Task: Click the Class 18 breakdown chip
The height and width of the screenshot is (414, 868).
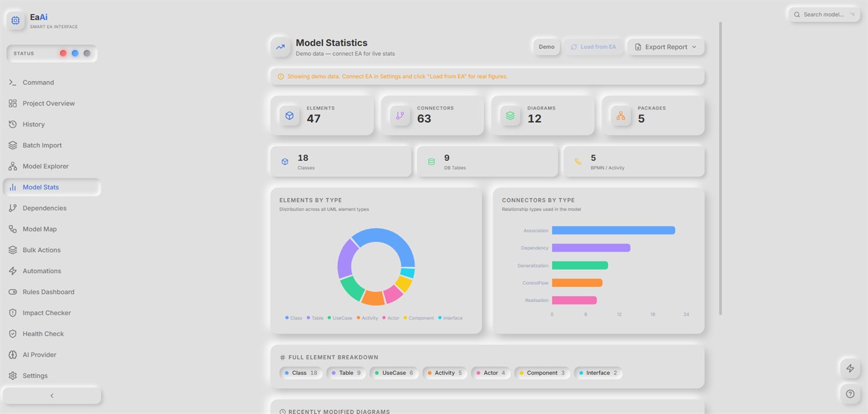Action: 301,373
